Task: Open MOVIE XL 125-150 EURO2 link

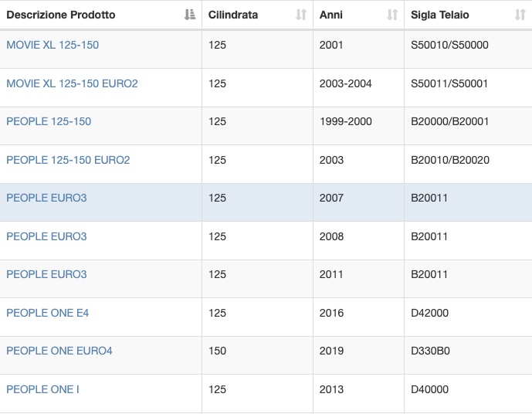Action: [72, 83]
